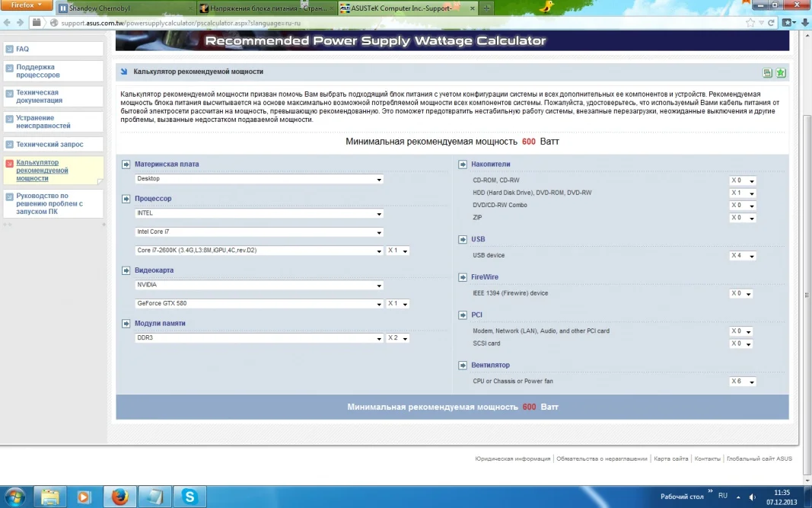Bookmark page with address bar star
This screenshot has height=508, width=812.
pyautogui.click(x=750, y=23)
